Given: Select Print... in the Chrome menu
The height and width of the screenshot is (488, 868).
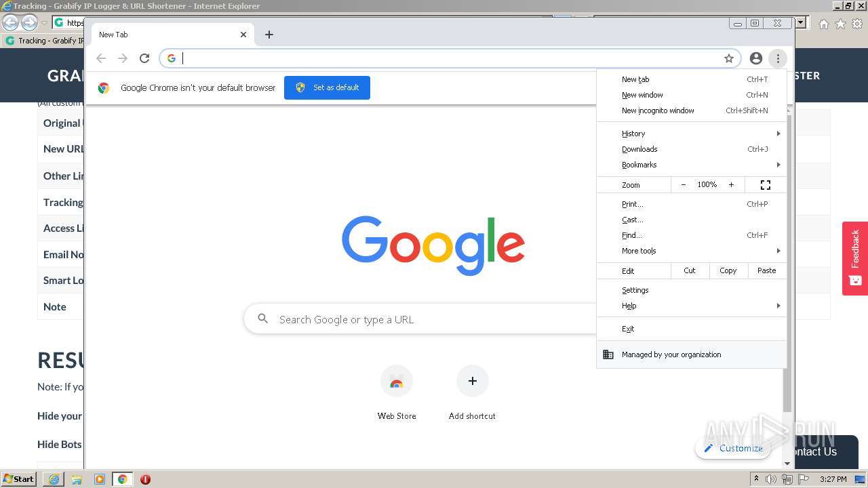Looking at the screenshot, I should [692, 204].
